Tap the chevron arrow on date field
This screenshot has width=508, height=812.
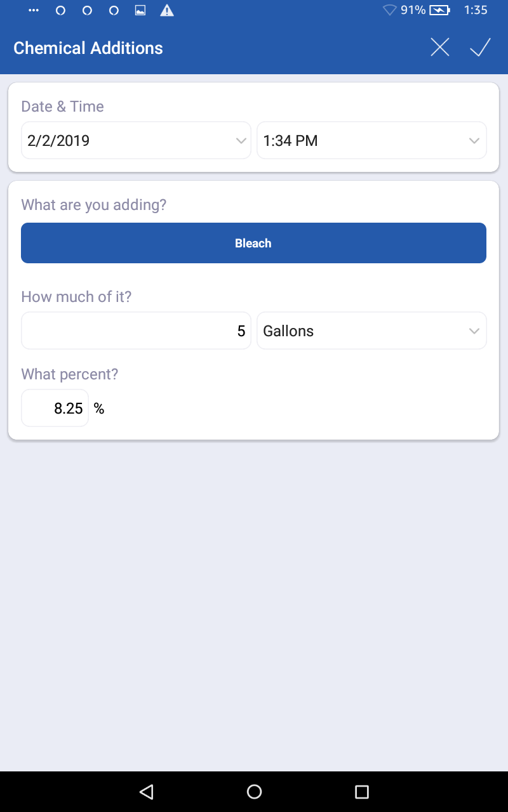click(241, 140)
